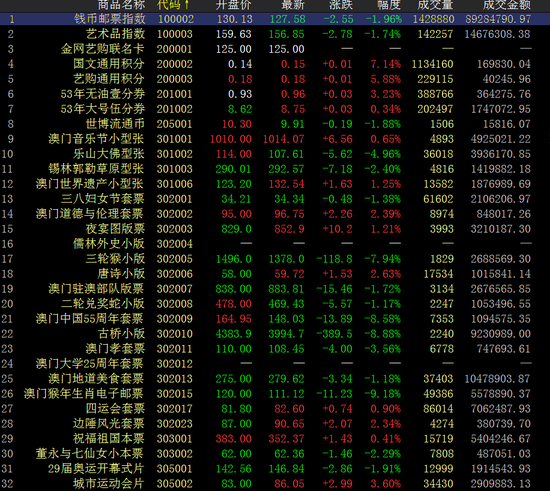Select the 古桥小版 entry
This screenshot has height=491, width=550.
point(121,334)
